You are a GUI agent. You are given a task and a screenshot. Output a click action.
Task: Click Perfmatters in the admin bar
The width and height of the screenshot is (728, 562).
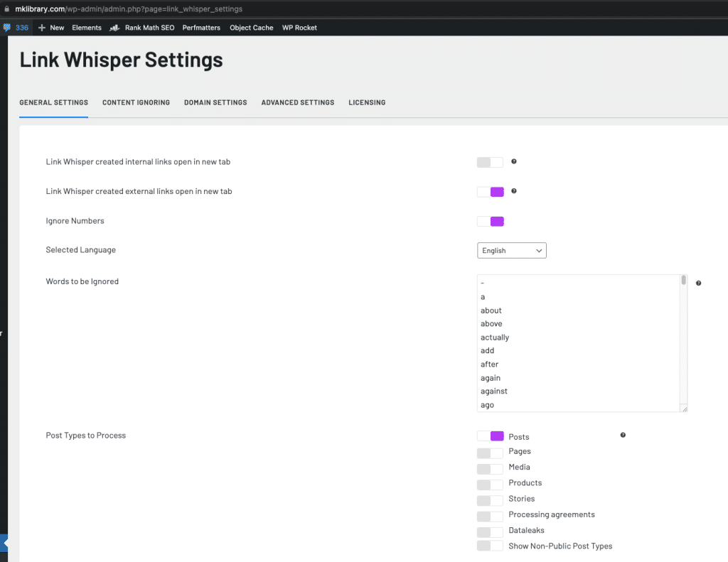(x=201, y=28)
